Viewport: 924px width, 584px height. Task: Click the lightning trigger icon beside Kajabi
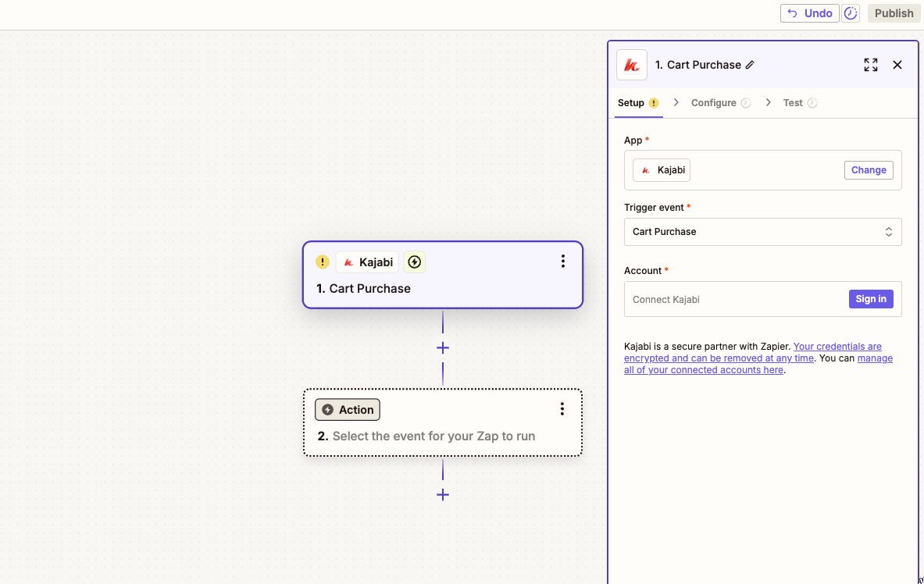click(x=415, y=262)
